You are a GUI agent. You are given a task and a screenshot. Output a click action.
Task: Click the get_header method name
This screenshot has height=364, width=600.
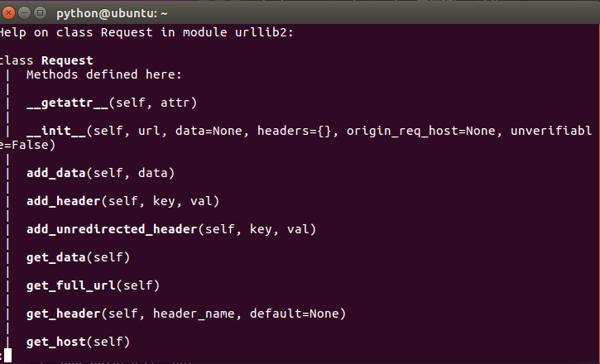coord(63,314)
